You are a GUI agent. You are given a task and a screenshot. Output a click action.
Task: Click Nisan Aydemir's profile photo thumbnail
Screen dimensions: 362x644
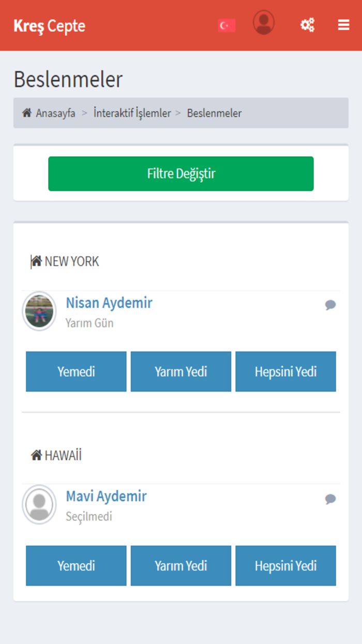point(39,311)
